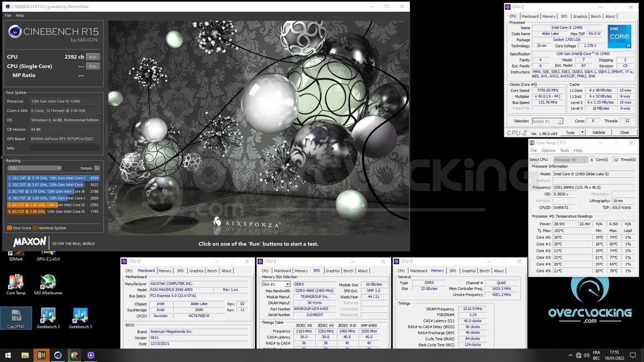The height and width of the screenshot is (362, 644).
Task: Click the Validate button in CPU-Z
Action: (x=598, y=132)
